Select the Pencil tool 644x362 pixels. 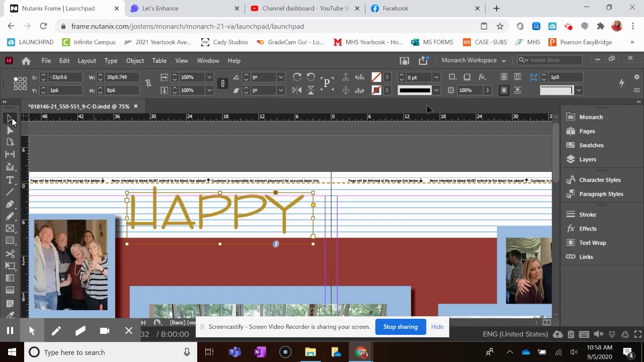click(x=10, y=216)
